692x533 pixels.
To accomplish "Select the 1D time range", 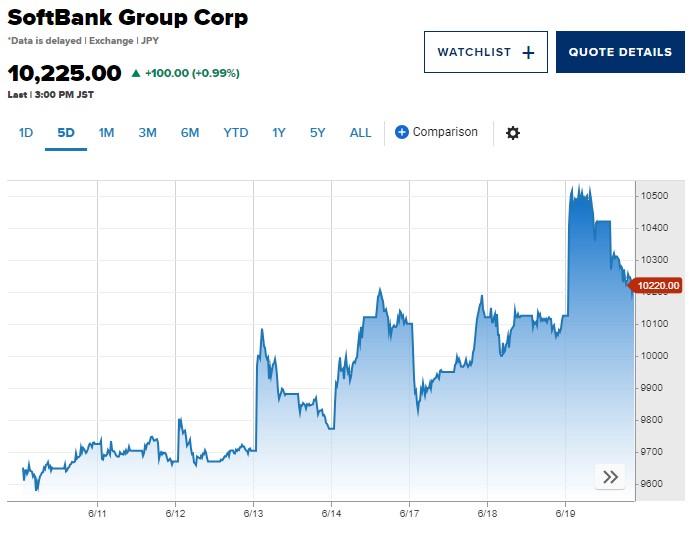I will (x=26, y=133).
